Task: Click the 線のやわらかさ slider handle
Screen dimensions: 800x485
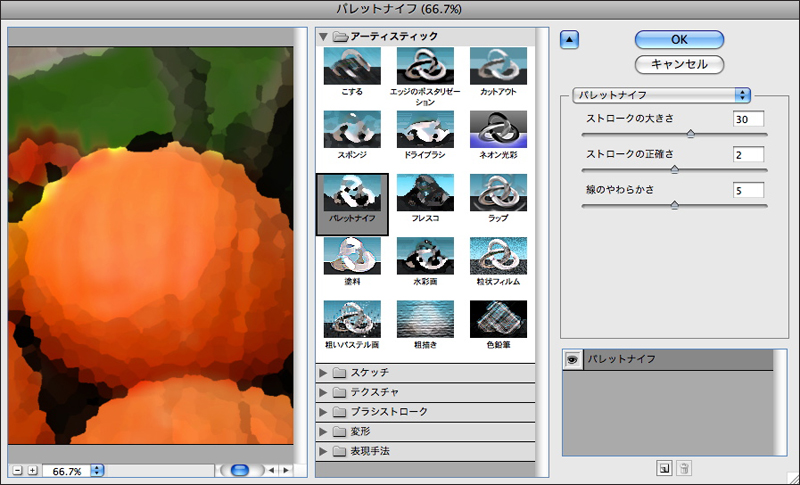Action: pos(674,205)
